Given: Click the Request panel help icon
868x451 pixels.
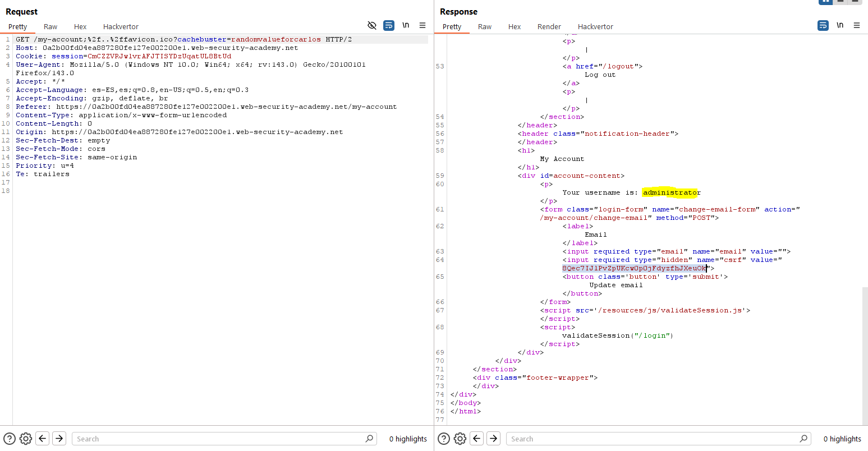Looking at the screenshot, I should [x=10, y=439].
